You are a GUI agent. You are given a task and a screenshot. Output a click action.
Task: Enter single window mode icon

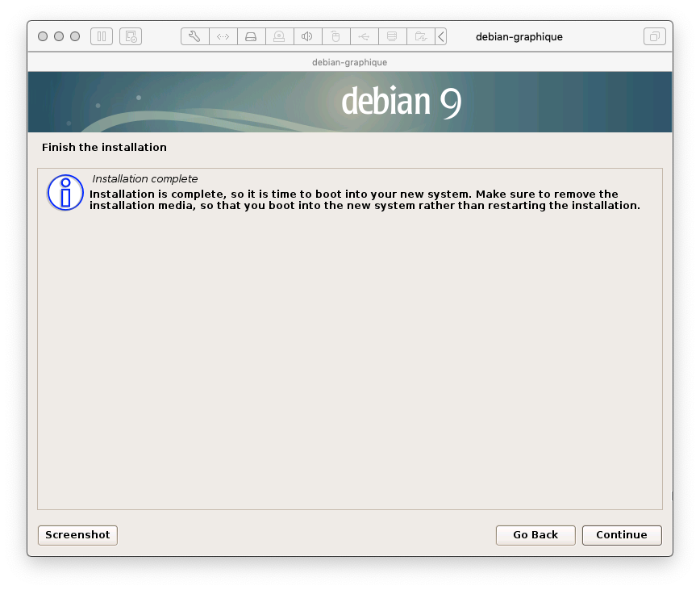pyautogui.click(x=655, y=36)
